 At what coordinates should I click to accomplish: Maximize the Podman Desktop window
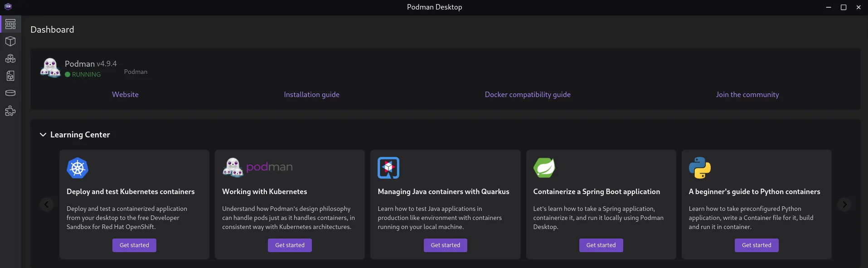[x=844, y=7]
